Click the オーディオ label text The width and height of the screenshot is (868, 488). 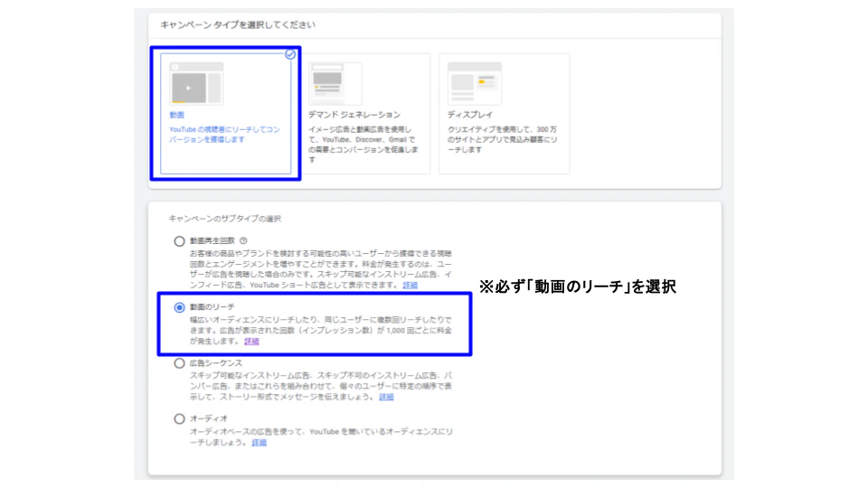(x=209, y=418)
